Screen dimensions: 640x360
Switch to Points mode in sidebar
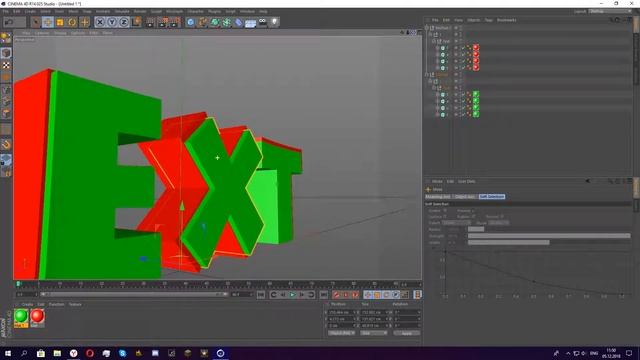[6, 90]
